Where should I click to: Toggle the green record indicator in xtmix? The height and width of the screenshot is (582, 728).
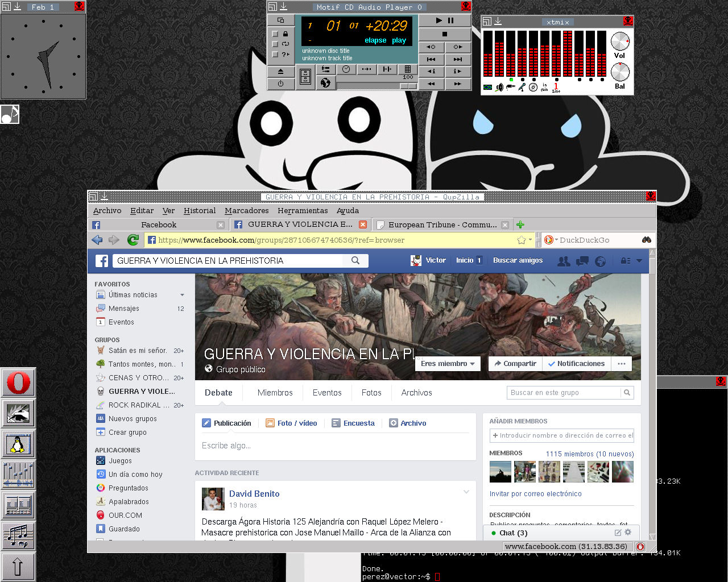511,80
